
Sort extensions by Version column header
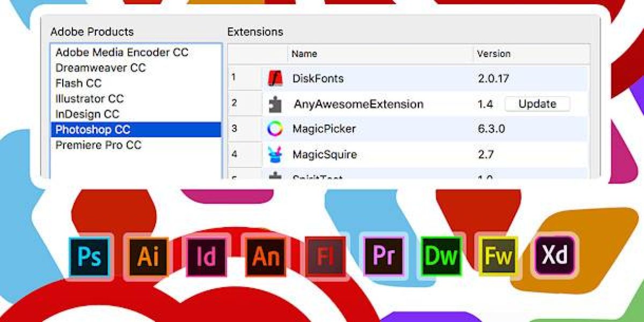point(494,54)
